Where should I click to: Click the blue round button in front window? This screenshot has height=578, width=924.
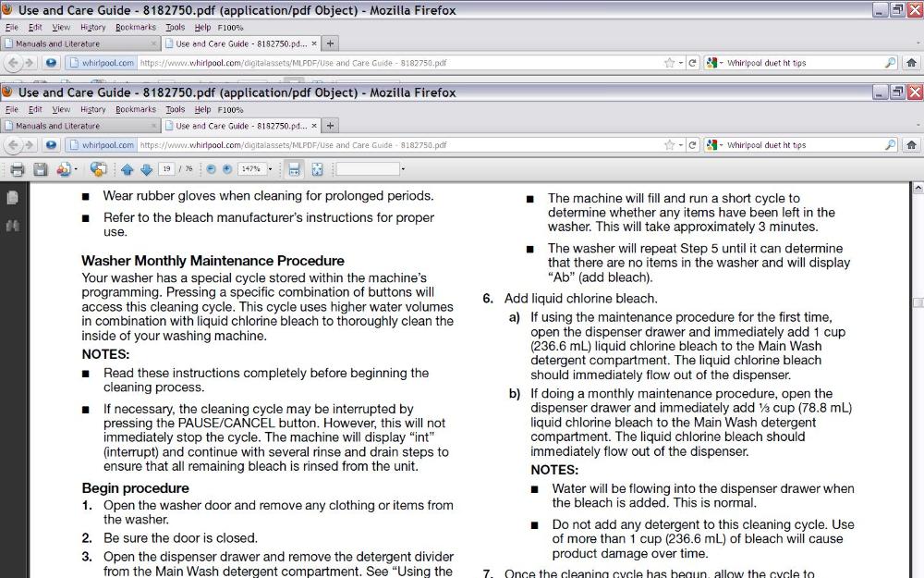[51, 145]
